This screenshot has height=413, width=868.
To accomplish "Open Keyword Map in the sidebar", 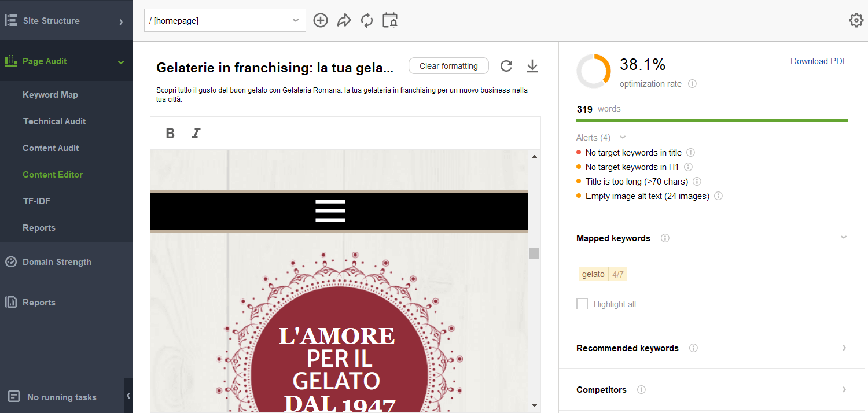I will pyautogui.click(x=50, y=95).
